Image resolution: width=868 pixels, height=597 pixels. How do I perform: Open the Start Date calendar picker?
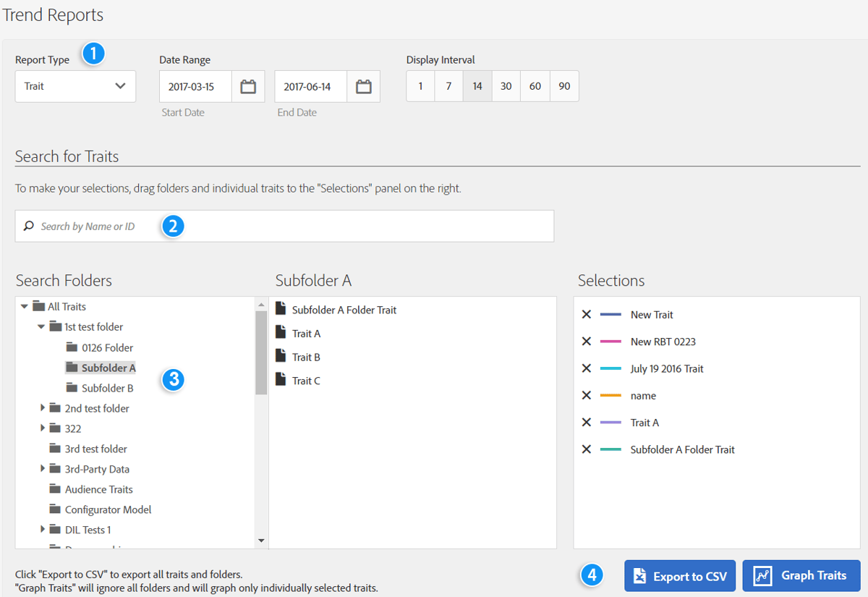[x=249, y=85]
